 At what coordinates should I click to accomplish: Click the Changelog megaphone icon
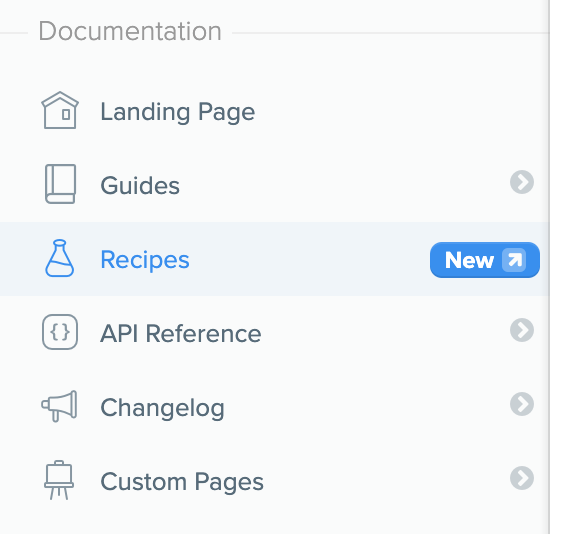59,406
